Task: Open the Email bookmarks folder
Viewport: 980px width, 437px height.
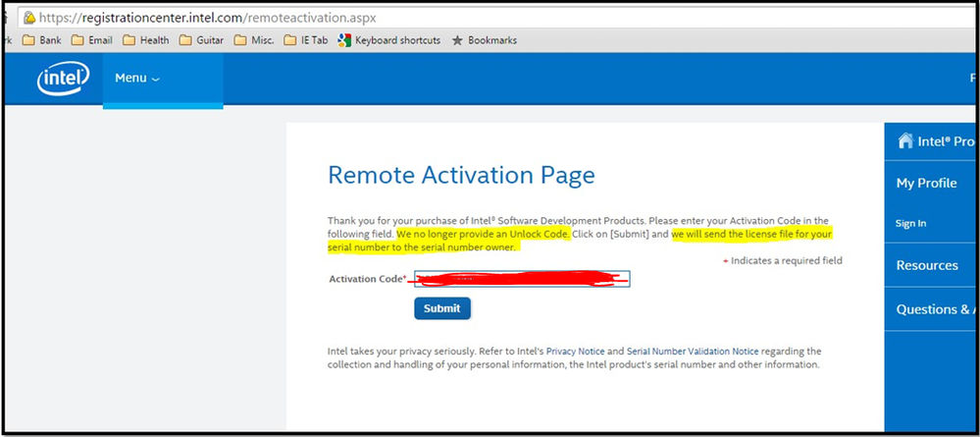Action: (x=90, y=40)
